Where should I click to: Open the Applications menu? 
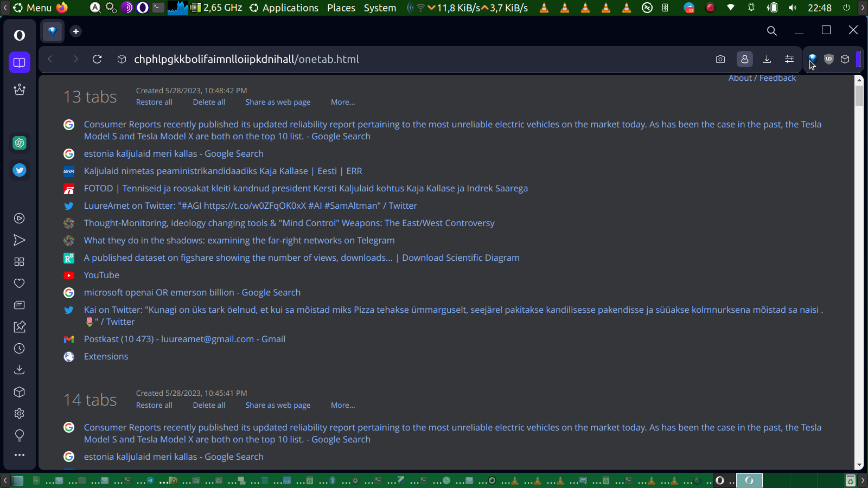point(284,8)
